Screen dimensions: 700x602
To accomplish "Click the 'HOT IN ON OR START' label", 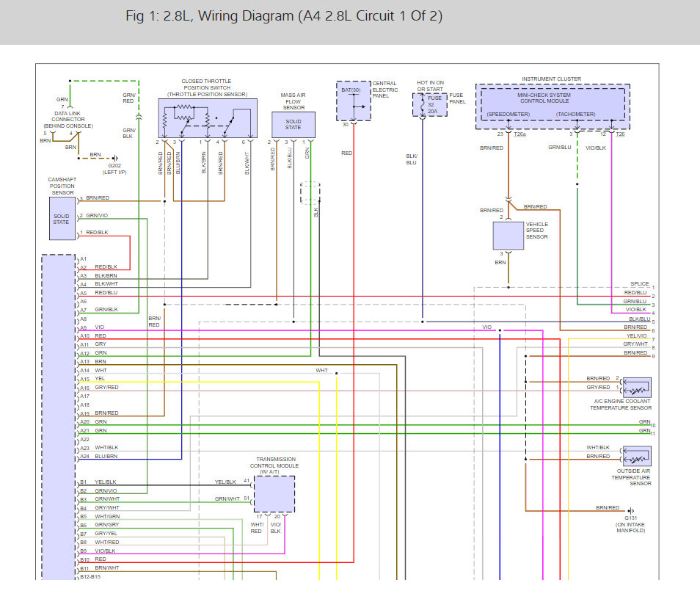I will (x=431, y=86).
